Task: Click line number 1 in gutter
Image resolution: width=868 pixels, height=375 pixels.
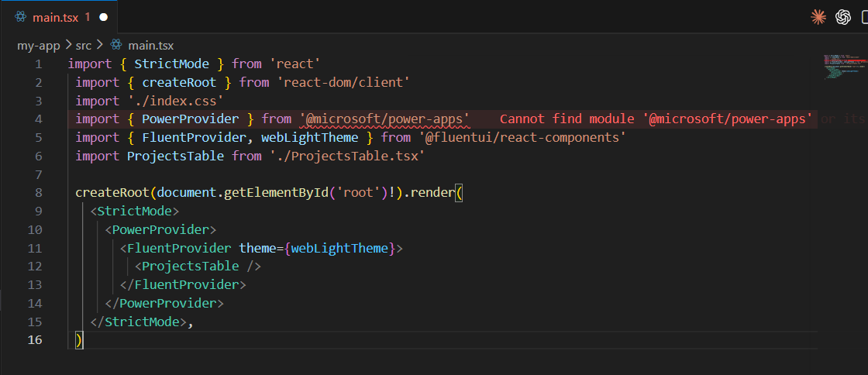Action: (38, 64)
